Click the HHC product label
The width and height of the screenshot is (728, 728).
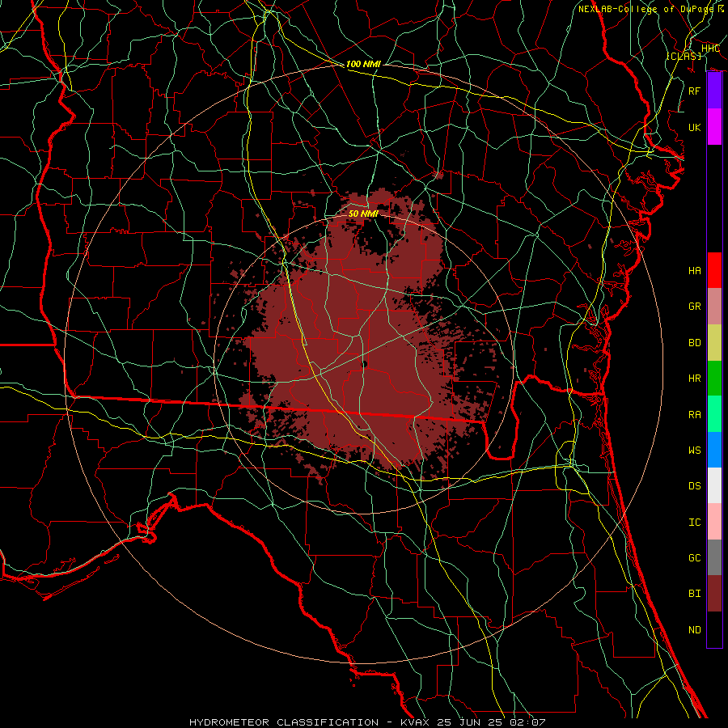point(710,49)
